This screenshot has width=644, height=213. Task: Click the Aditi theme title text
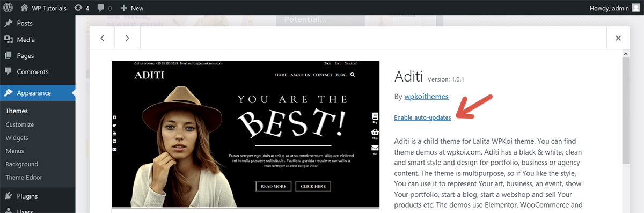click(408, 76)
